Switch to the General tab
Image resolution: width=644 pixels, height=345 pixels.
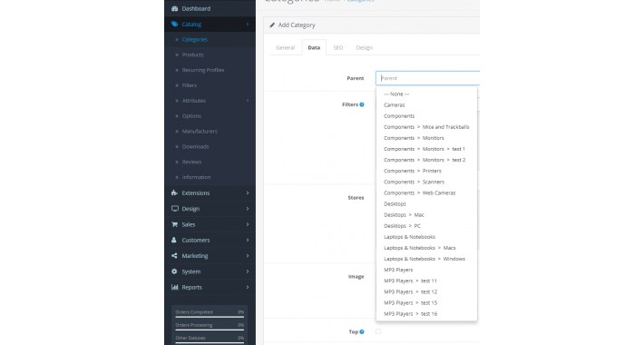pos(285,48)
